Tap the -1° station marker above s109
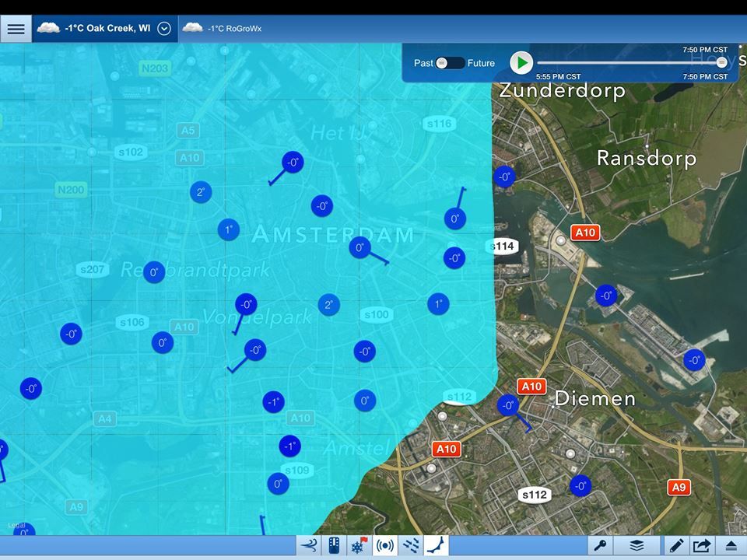This screenshot has height=560, width=747. 289,446
